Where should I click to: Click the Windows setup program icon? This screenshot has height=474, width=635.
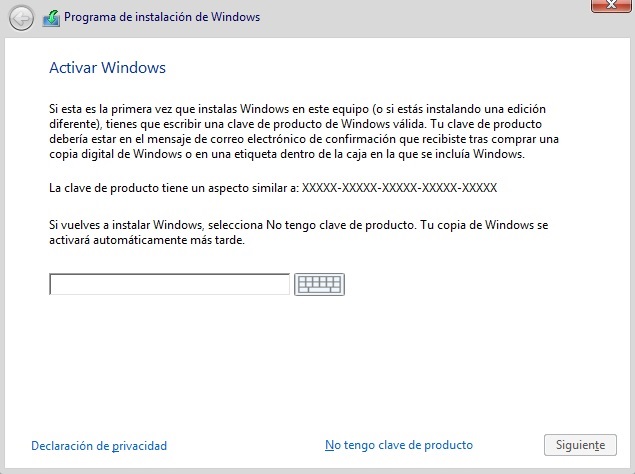coord(51,19)
